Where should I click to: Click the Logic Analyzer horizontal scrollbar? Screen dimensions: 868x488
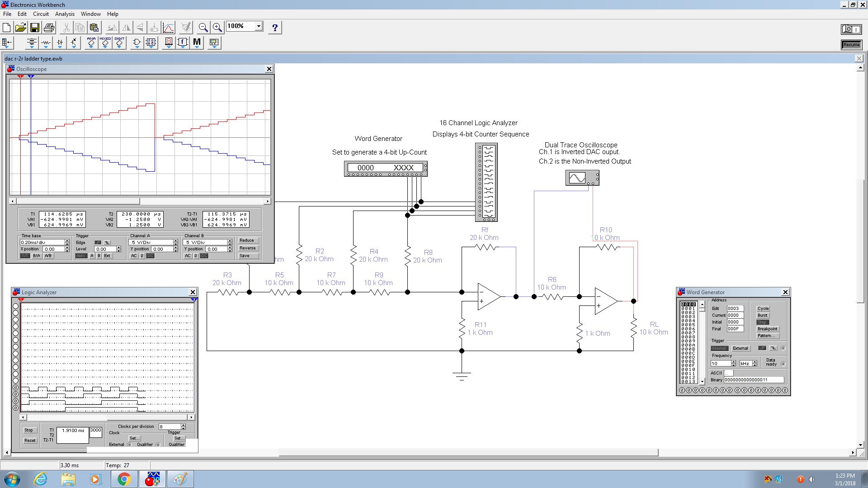[x=108, y=417]
